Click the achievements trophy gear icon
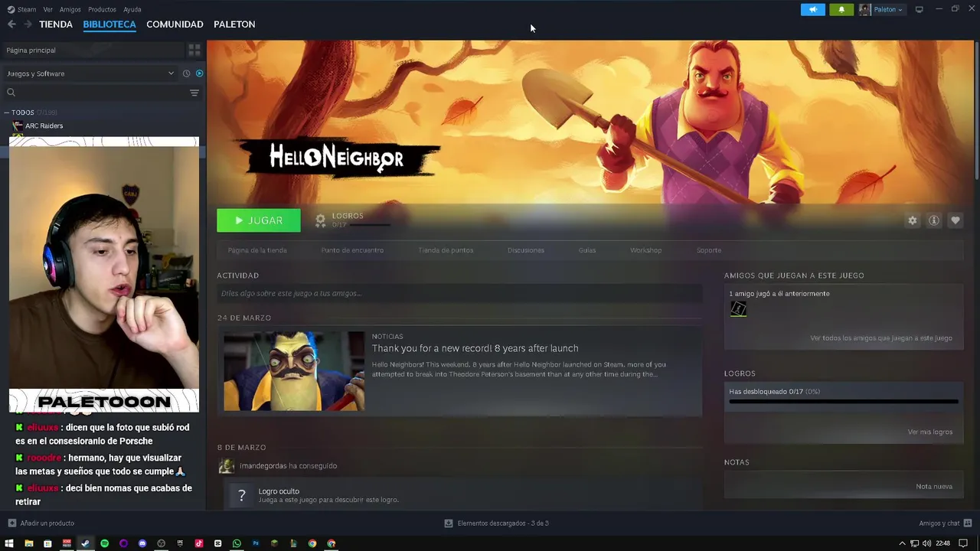Viewport: 980px width, 551px height. pyautogui.click(x=320, y=220)
